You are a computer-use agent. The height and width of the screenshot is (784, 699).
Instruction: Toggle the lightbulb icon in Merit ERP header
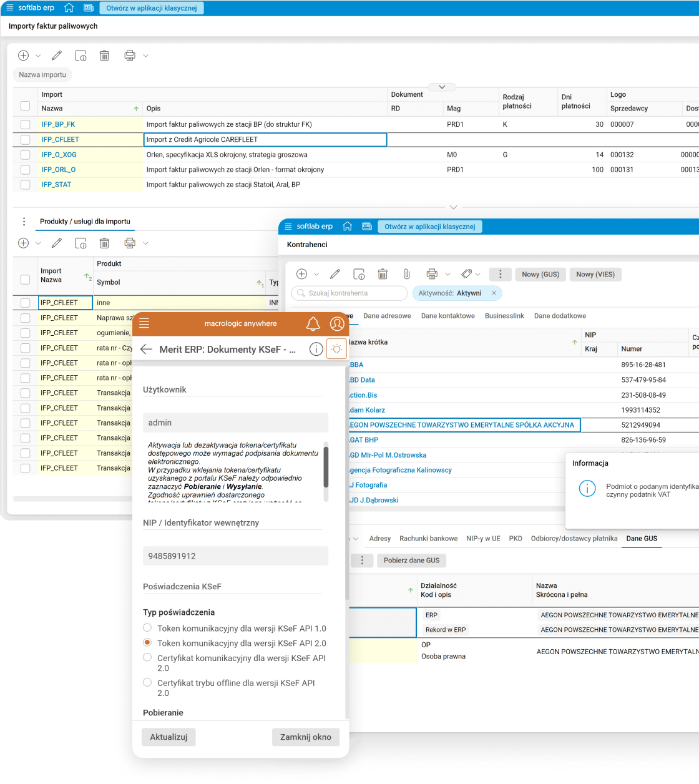point(336,350)
